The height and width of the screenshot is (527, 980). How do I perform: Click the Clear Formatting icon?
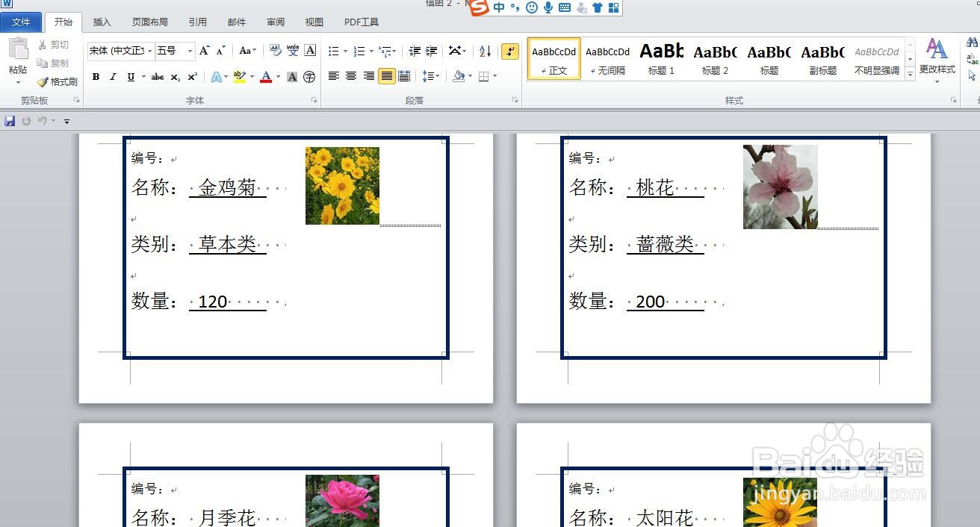pos(276,51)
